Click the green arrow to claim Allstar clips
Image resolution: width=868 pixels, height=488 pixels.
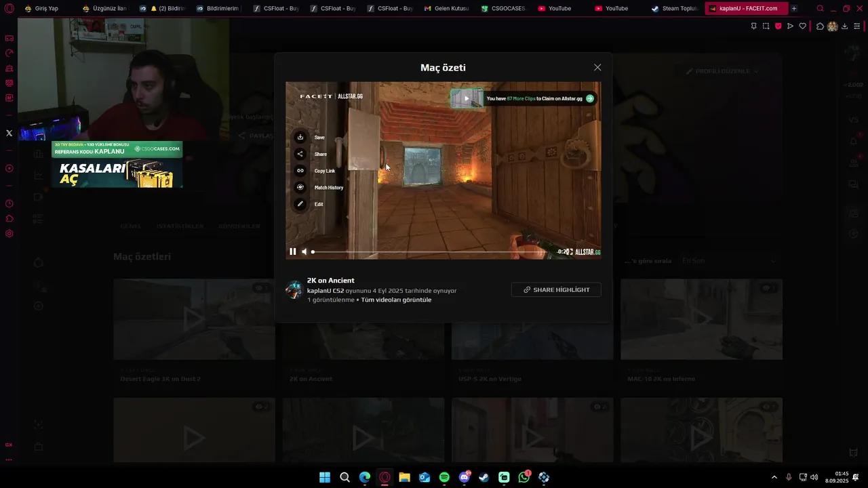click(x=590, y=98)
